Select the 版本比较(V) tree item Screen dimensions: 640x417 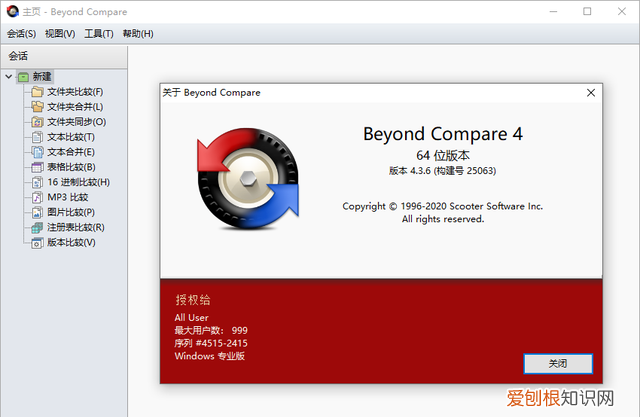[63, 243]
